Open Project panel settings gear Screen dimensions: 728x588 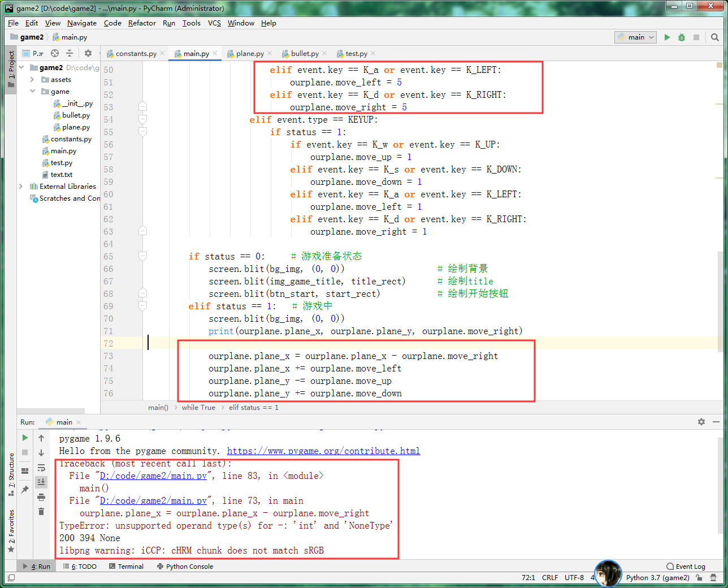click(88, 53)
